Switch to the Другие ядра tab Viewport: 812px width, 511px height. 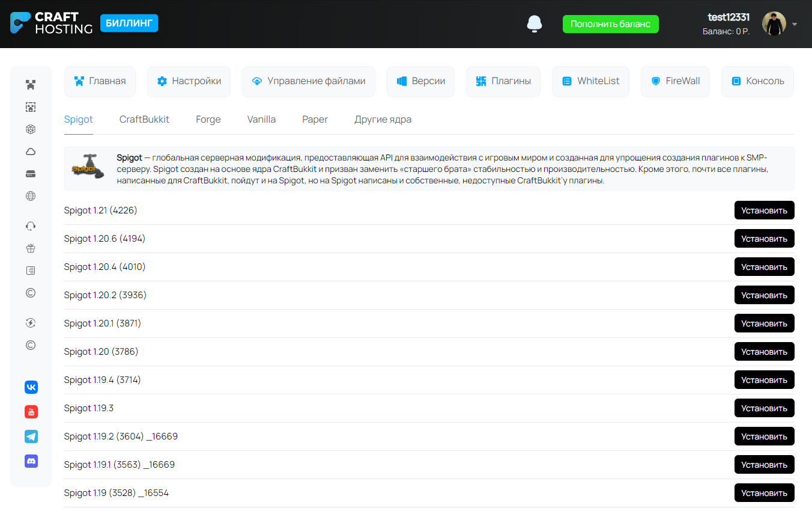383,120
